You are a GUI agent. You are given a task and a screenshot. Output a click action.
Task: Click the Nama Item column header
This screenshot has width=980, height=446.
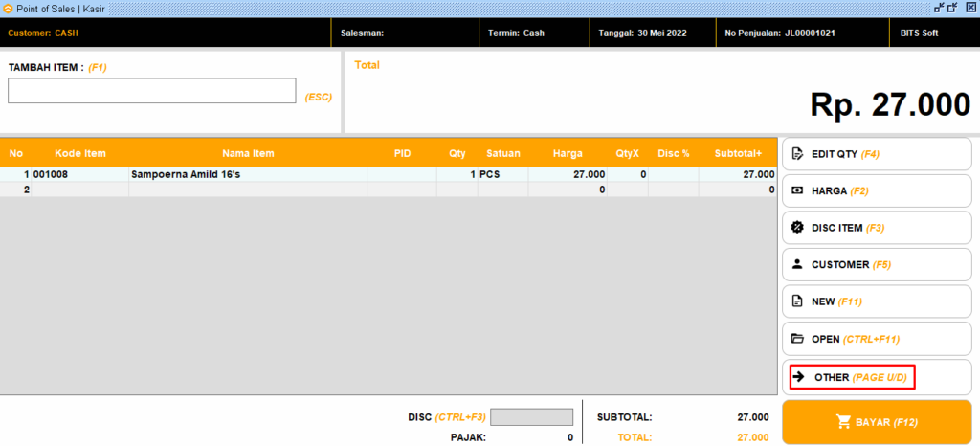pyautogui.click(x=248, y=153)
